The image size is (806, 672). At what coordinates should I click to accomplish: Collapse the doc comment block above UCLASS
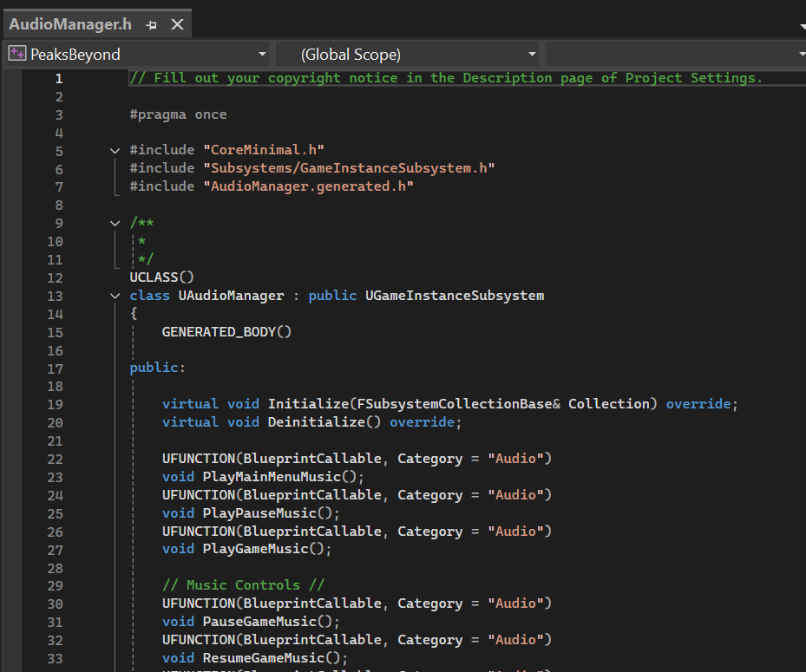115,223
